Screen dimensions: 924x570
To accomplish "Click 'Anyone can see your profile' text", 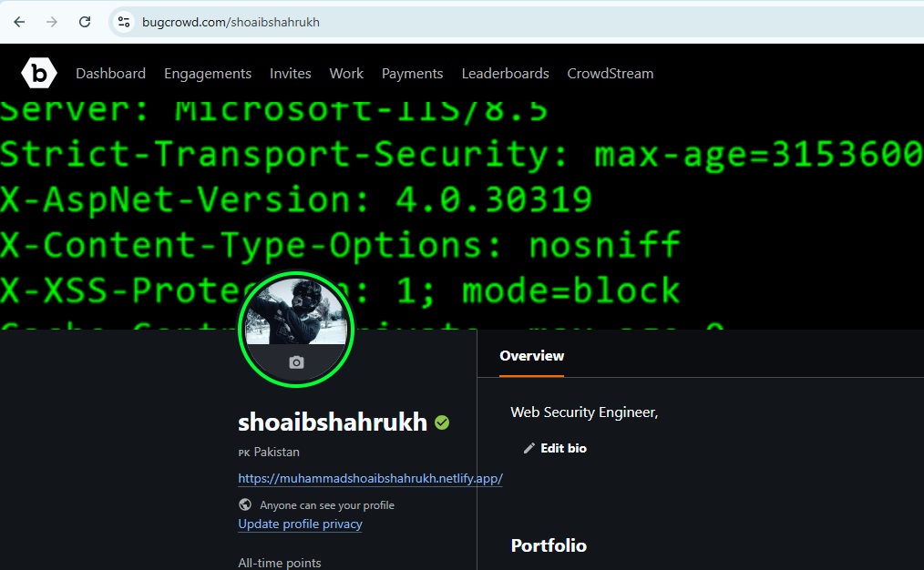I will 327,505.
